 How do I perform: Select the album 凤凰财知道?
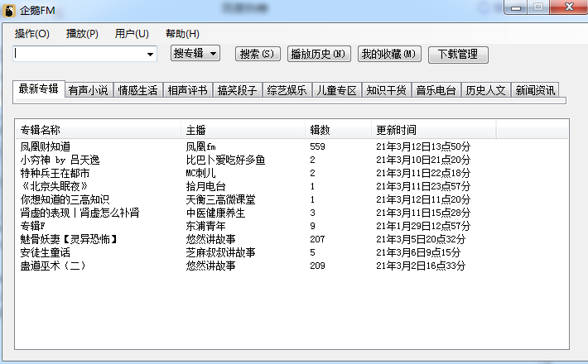[46, 146]
